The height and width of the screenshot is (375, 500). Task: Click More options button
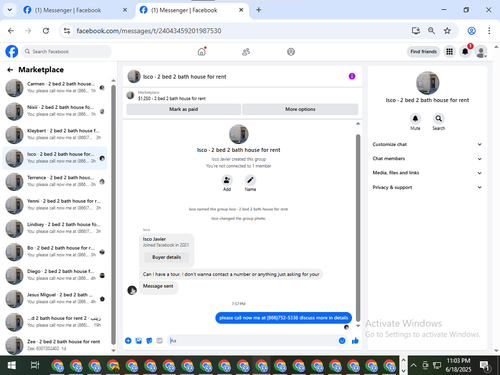(x=300, y=109)
